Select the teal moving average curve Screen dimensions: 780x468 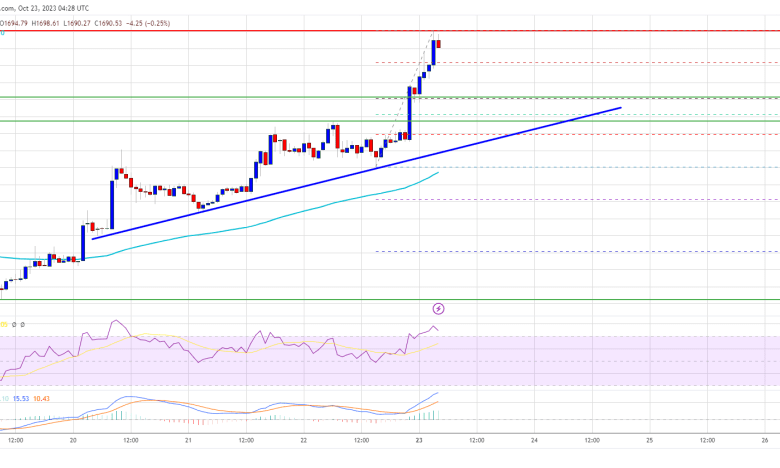[200, 228]
